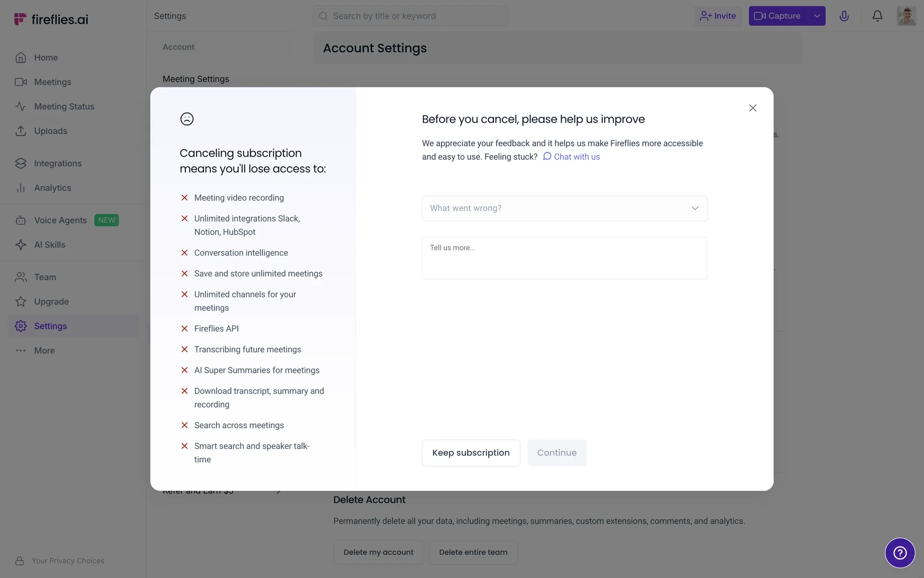Click the Upgrade star icon
The width and height of the screenshot is (924, 578).
click(21, 302)
